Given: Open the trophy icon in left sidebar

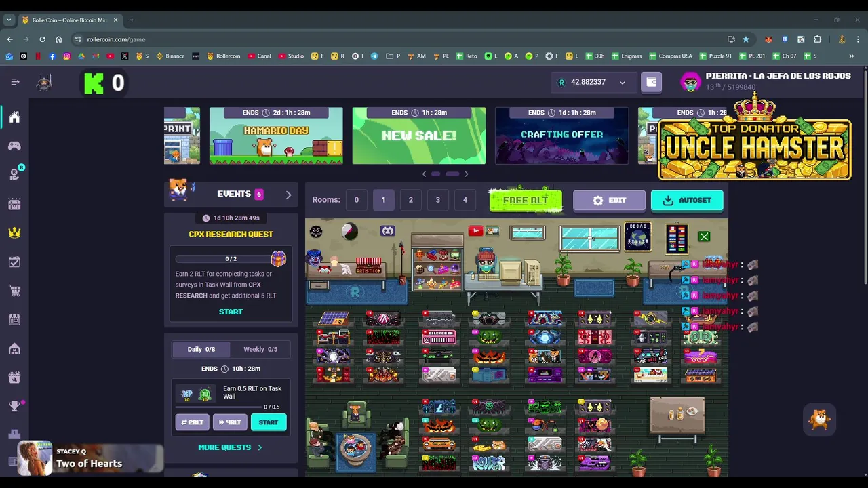Looking at the screenshot, I should coord(14,406).
